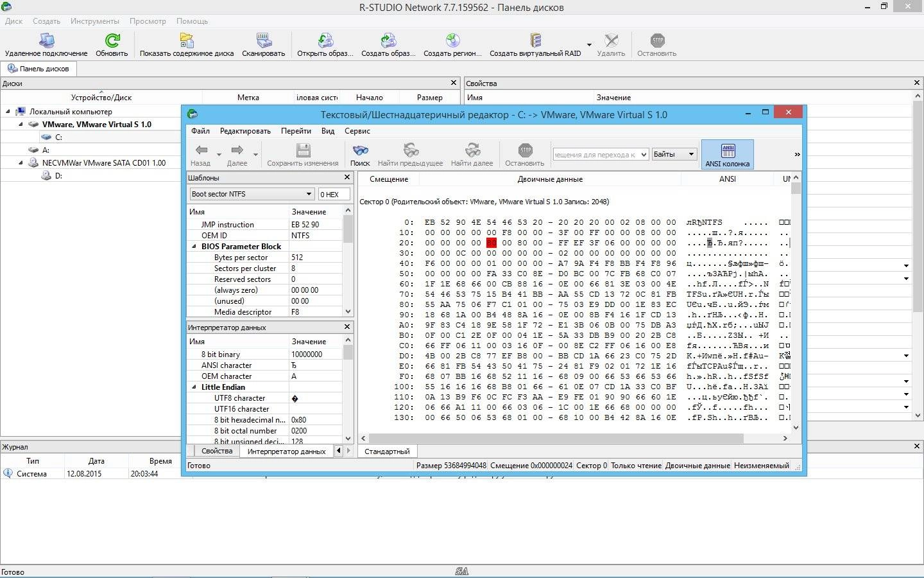The height and width of the screenshot is (578, 924).
Task: Collapse the BIOS Parameter Block group
Action: coord(194,247)
